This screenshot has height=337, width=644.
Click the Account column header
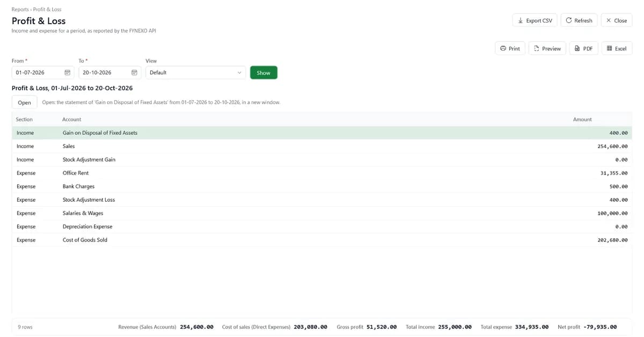click(72, 119)
